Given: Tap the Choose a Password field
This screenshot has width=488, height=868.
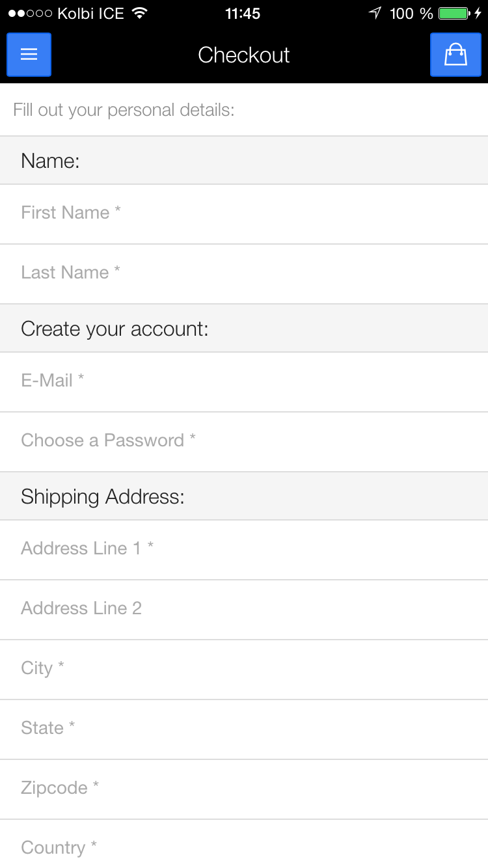Looking at the screenshot, I should click(244, 441).
